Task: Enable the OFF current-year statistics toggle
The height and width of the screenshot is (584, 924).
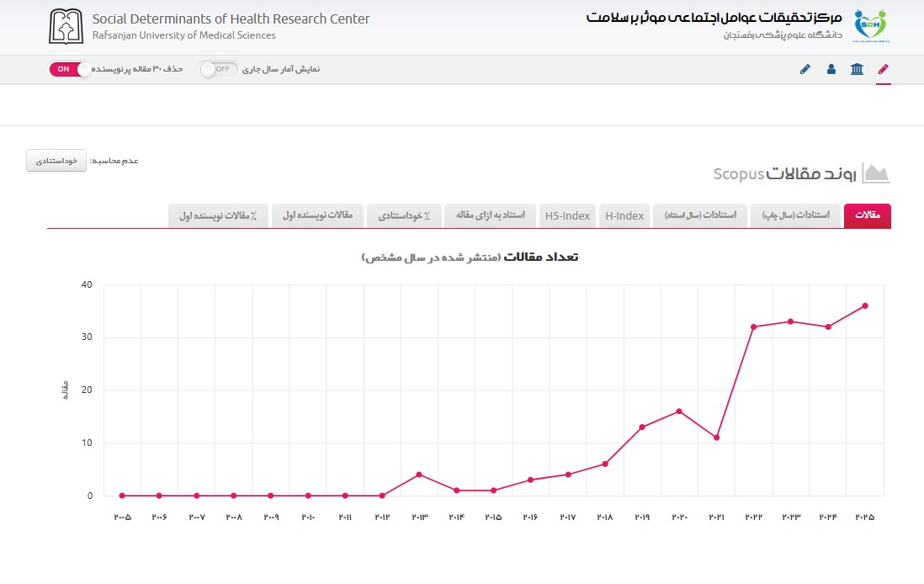Action: coord(219,69)
